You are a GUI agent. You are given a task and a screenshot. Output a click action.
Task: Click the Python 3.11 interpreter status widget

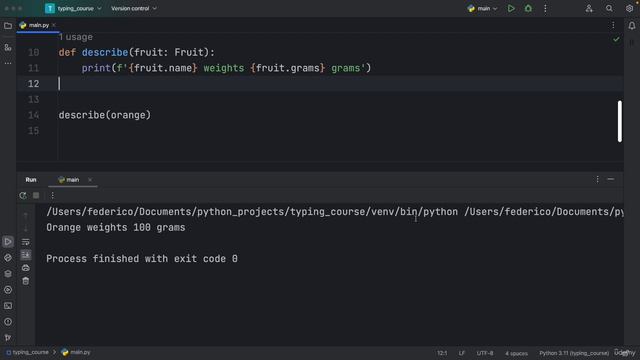click(x=573, y=353)
